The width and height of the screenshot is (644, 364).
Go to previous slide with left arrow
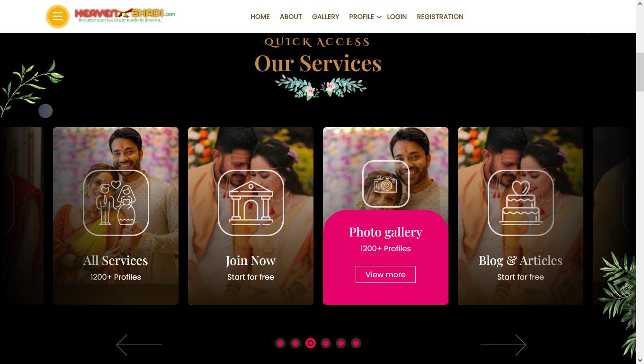tap(139, 345)
